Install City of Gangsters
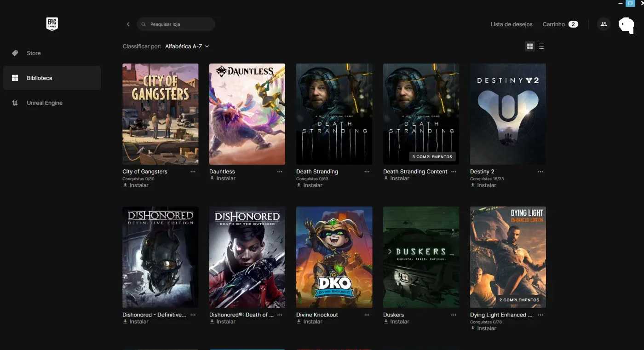 tap(136, 185)
